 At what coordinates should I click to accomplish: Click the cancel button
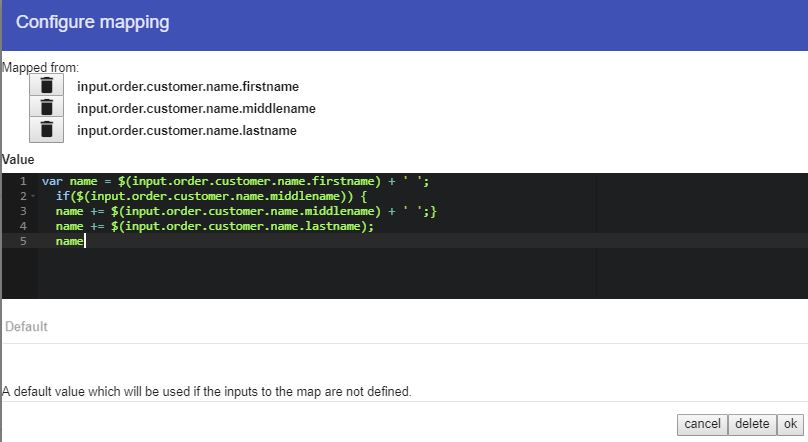coord(702,424)
